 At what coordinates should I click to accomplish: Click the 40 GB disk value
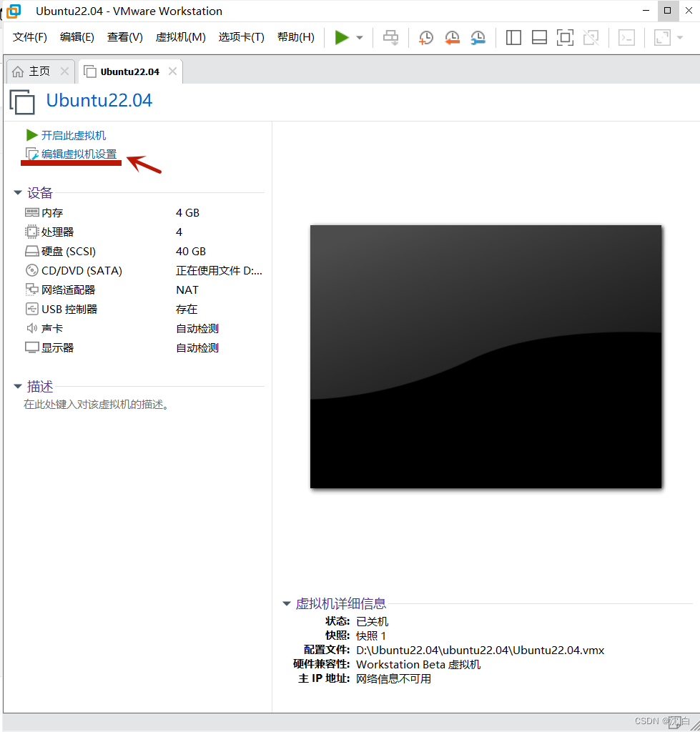tap(190, 251)
